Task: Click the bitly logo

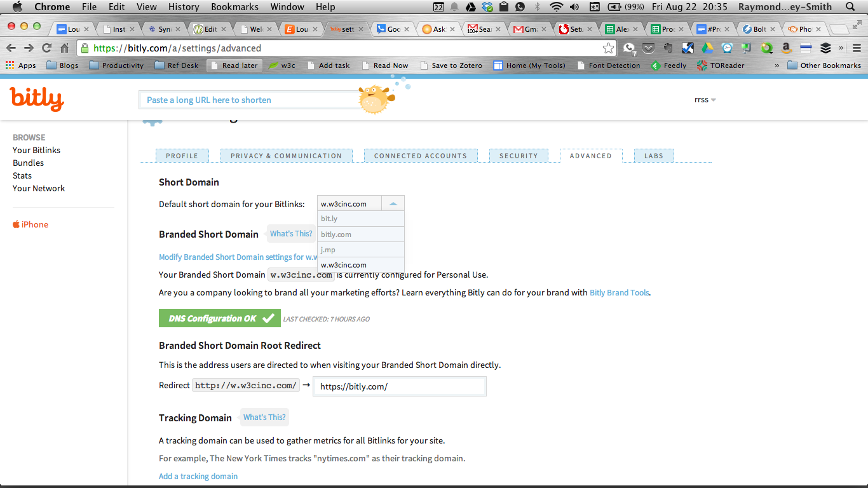Action: point(37,99)
